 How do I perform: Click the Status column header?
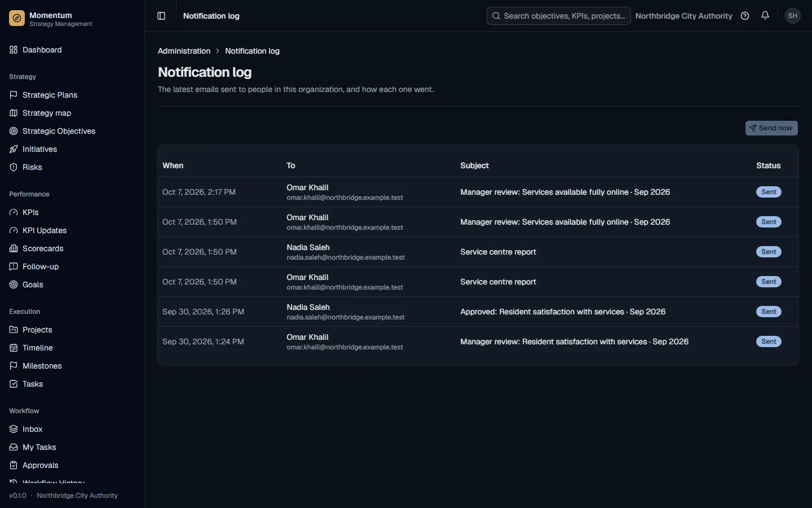768,165
